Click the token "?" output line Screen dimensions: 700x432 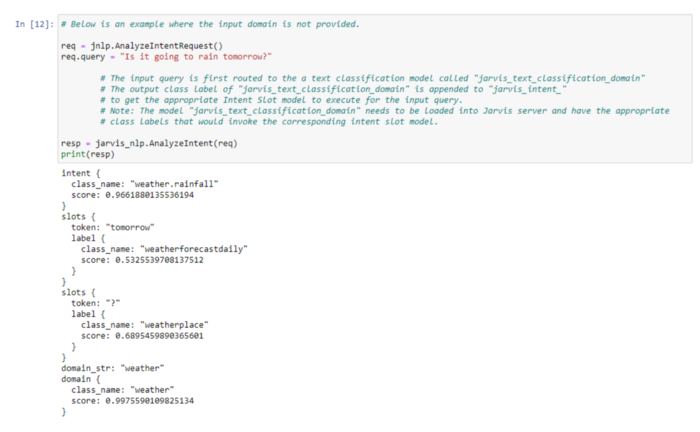pyautogui.click(x=96, y=303)
